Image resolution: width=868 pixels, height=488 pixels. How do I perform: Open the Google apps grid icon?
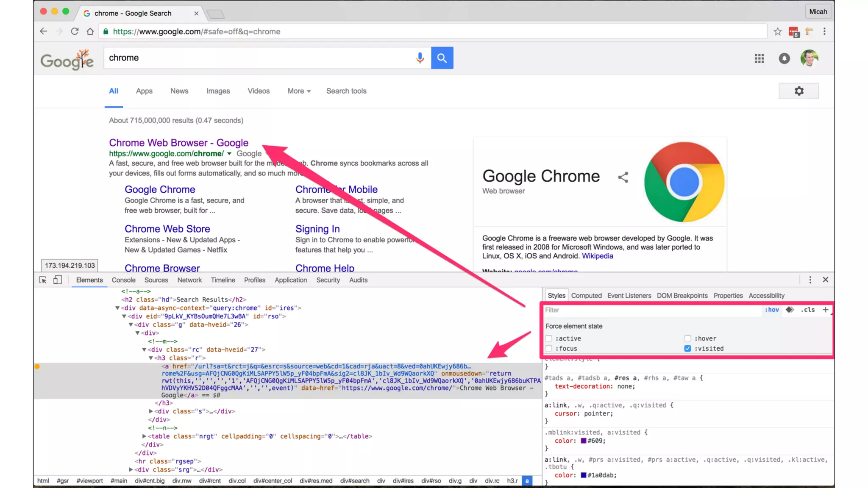tap(759, 58)
